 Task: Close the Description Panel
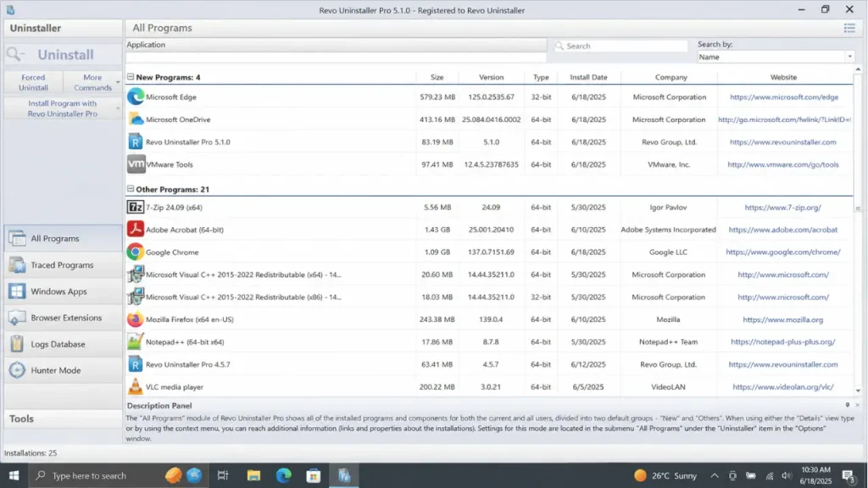point(857,406)
